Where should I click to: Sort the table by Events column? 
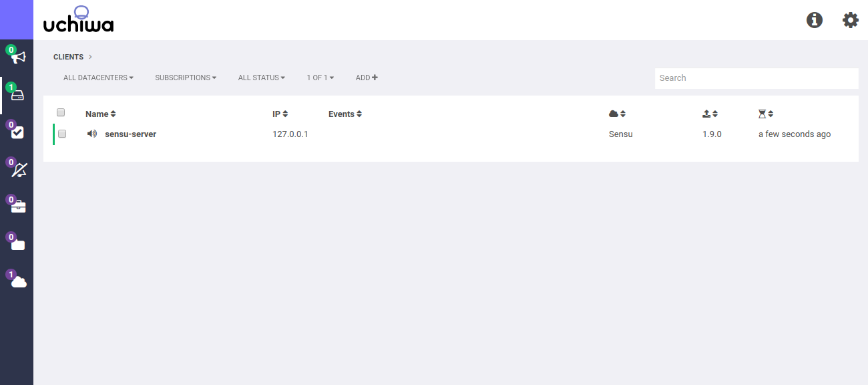tap(345, 114)
